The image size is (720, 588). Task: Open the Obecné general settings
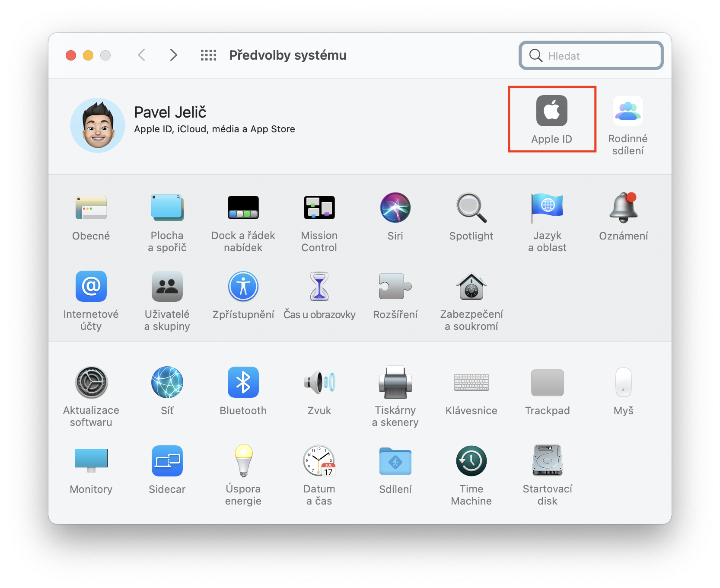(x=91, y=217)
